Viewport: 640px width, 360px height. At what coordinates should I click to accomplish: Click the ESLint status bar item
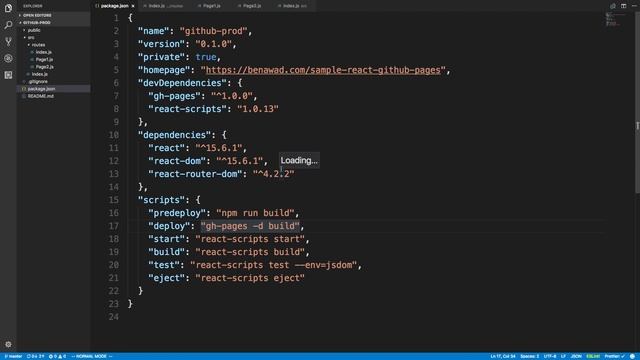(593, 356)
